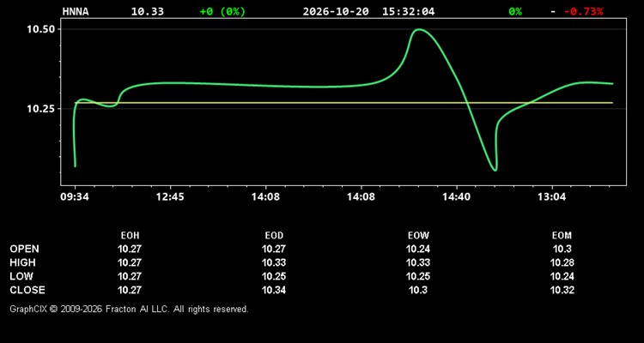Image resolution: width=644 pixels, height=343 pixels.
Task: Click the OPEN row label
Action: pos(25,249)
